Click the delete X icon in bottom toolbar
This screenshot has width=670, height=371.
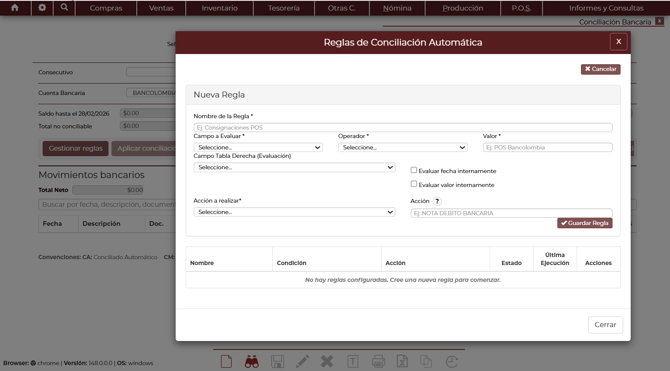pos(327,362)
